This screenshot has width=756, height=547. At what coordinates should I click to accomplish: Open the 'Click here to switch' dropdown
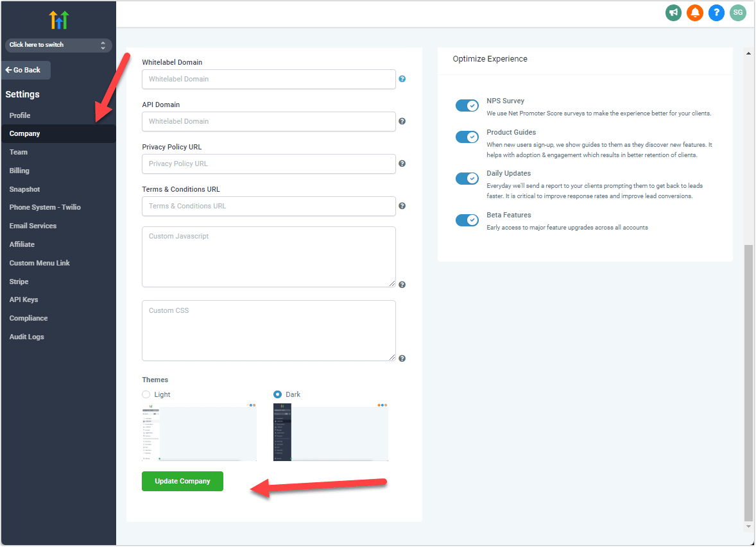pyautogui.click(x=58, y=45)
